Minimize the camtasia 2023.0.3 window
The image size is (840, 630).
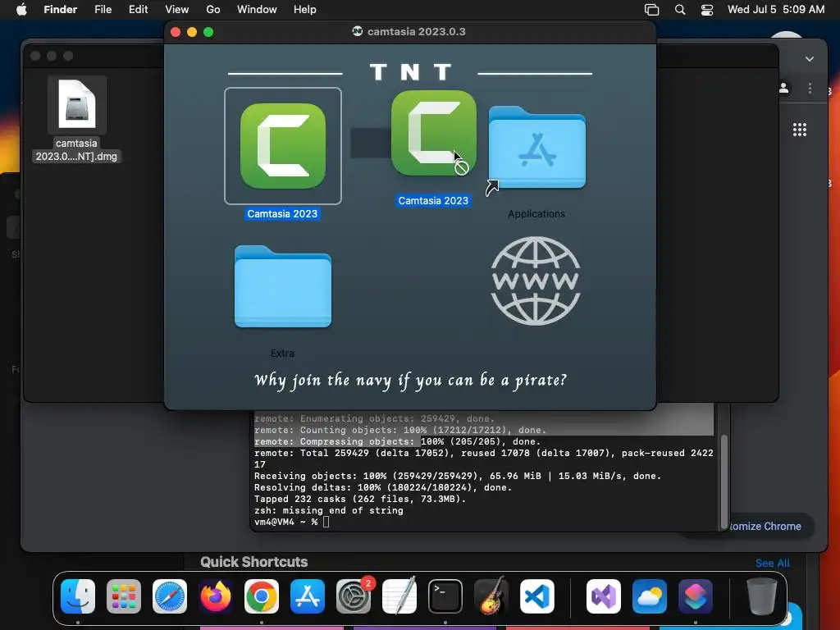click(192, 32)
